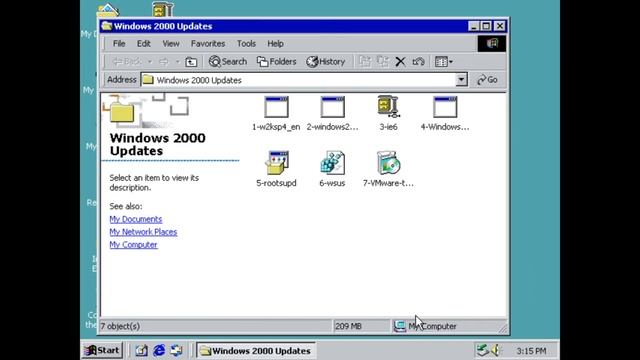Open the Help menu
Viewport: 640px width, 360px height.
(275, 43)
